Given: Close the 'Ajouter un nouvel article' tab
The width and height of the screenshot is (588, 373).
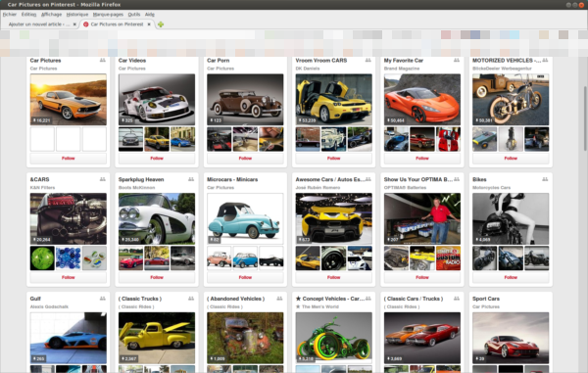Looking at the screenshot, I should (74, 24).
